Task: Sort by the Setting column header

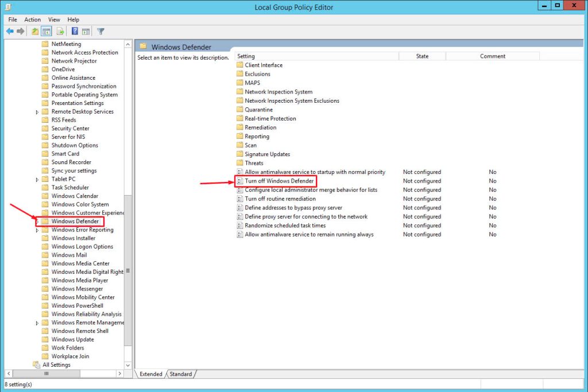Action: [317, 56]
